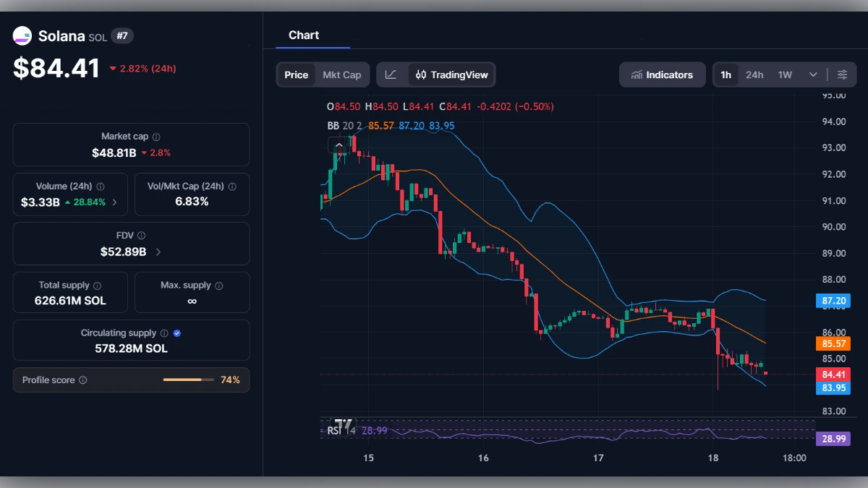This screenshot has height=488, width=868.
Task: Click the 84.41 current price label on axis
Action: tap(835, 374)
